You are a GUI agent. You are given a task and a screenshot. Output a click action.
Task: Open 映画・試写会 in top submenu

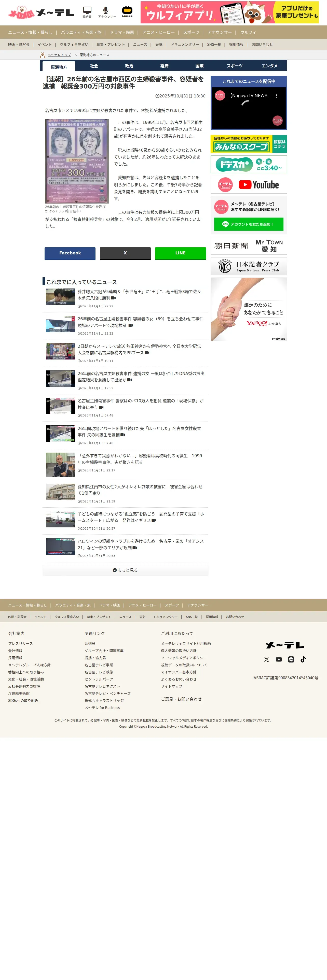point(19,45)
